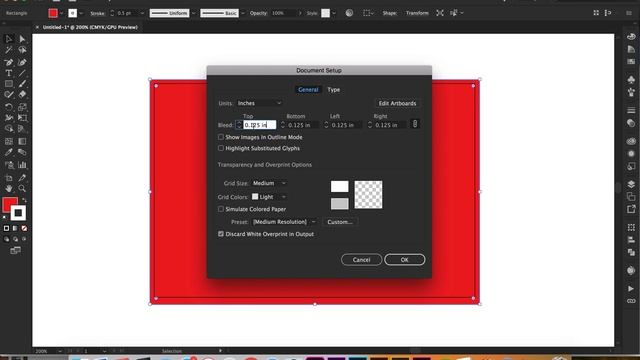Screen dimensions: 640x360
Task: Enable Show Images In Outline Mode
Action: 221,137
